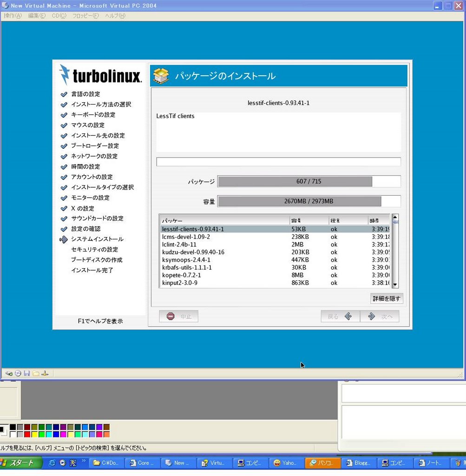Open the ヘルプ(H) menu
The image size is (466, 476).
click(x=115, y=15)
